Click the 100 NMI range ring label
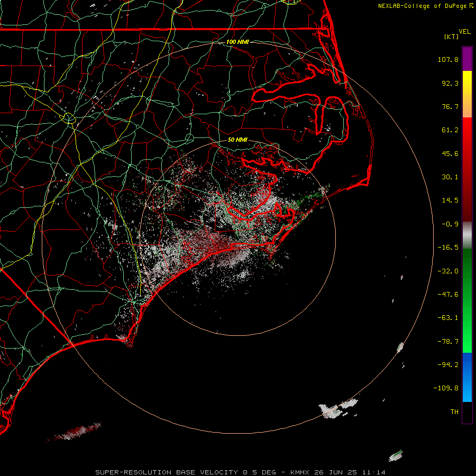Viewport: 476px width, 476px height. [x=237, y=42]
